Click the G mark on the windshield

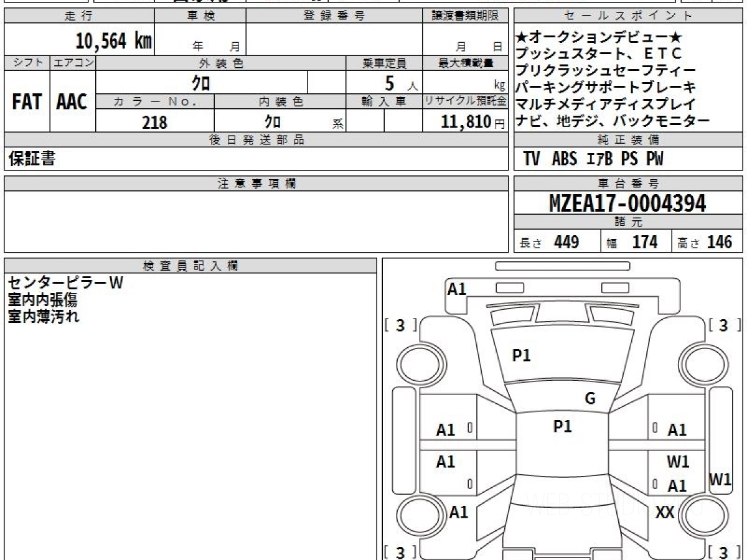click(x=590, y=399)
